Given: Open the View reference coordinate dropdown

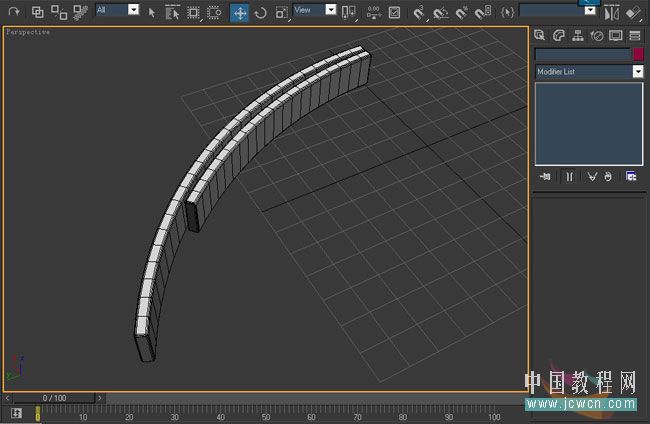Looking at the screenshot, I should click(315, 10).
